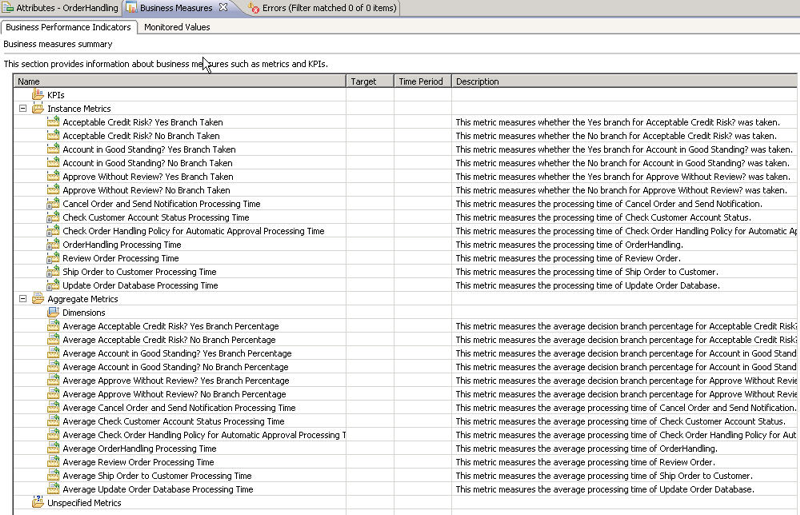Click the Time Period column header
800x515 pixels.
tap(420, 82)
